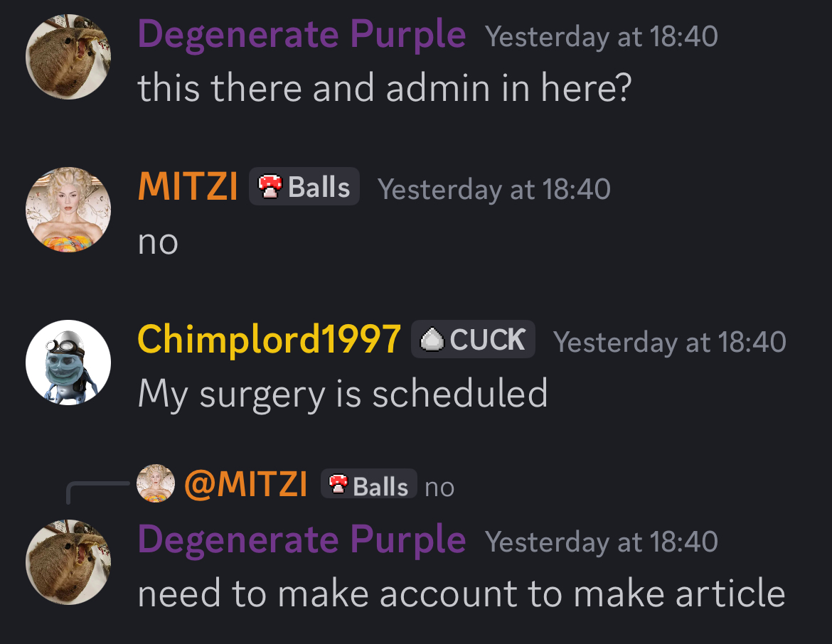The height and width of the screenshot is (644, 832).
Task: Click the avatar beside "need to make account" message
Action: click(x=68, y=562)
